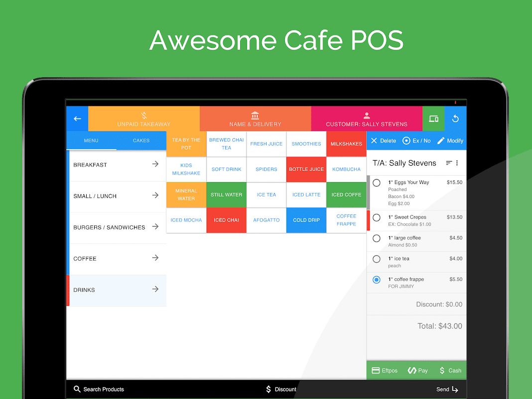Screen dimensions: 532x399
Task: Add Iced Coffe to order
Action: point(346,195)
